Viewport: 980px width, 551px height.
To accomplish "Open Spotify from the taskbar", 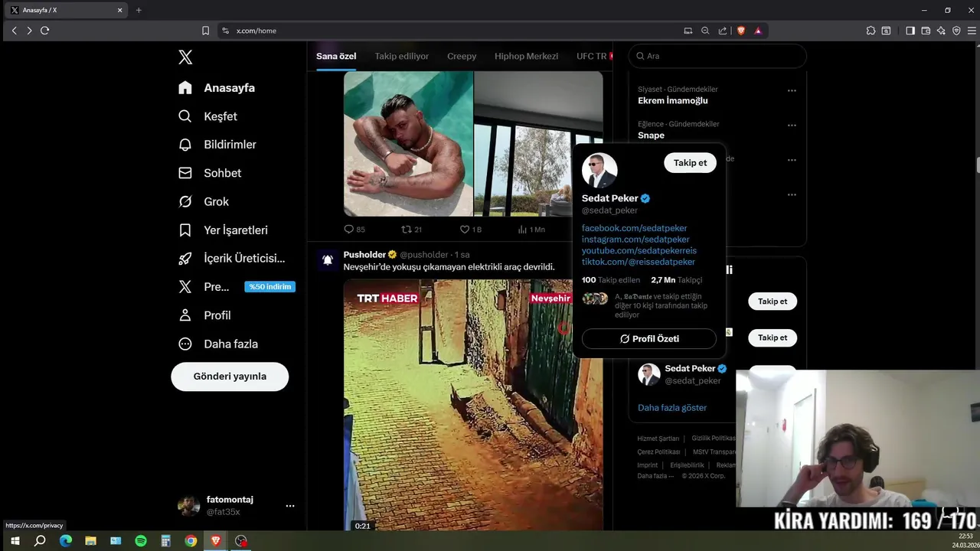I will (141, 541).
